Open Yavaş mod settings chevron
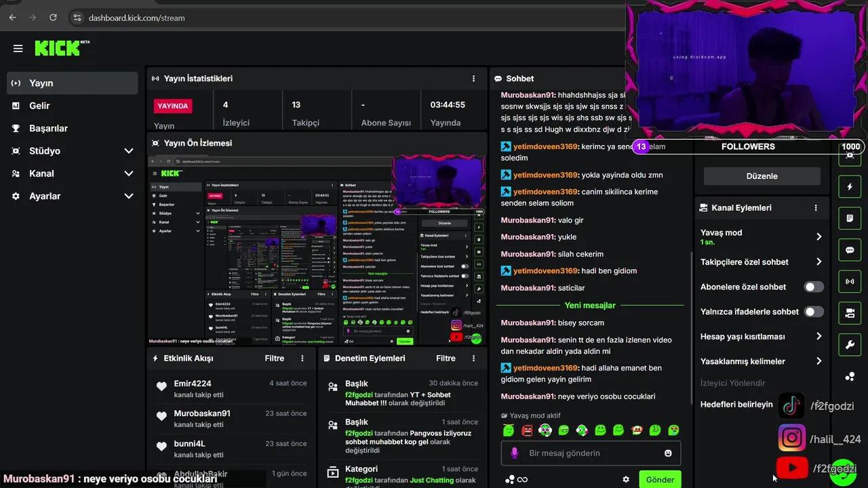This screenshot has height=488, width=868. point(818,237)
